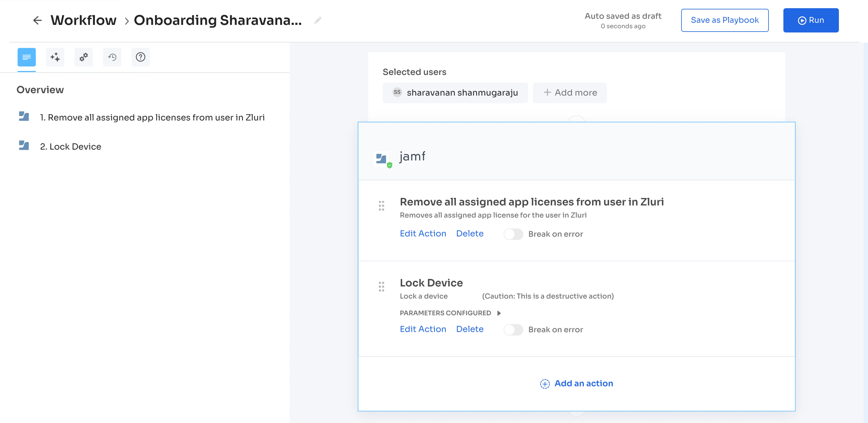Edit workflow name with pencil icon
The image size is (868, 423).
click(x=317, y=21)
